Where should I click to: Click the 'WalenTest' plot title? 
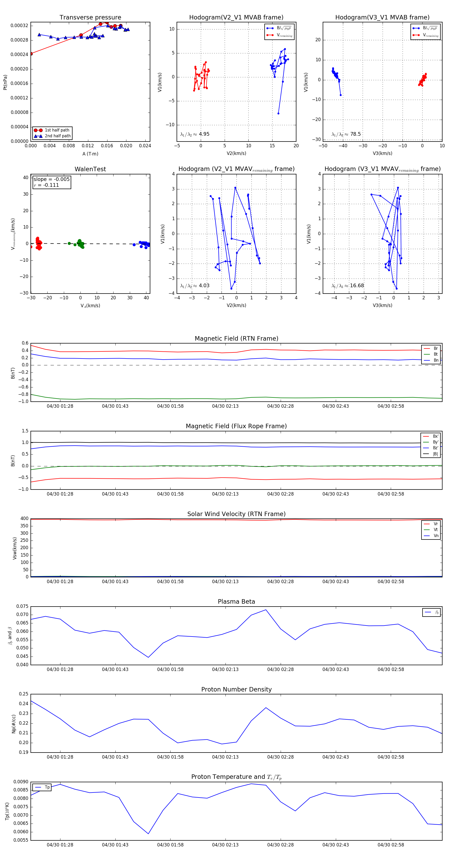pyautogui.click(x=90, y=169)
